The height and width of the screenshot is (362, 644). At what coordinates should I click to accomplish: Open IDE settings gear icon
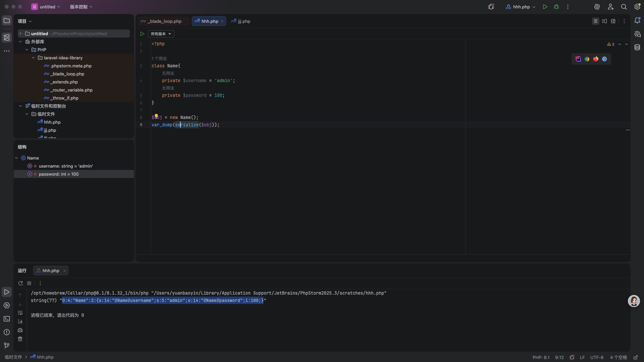click(x=637, y=7)
